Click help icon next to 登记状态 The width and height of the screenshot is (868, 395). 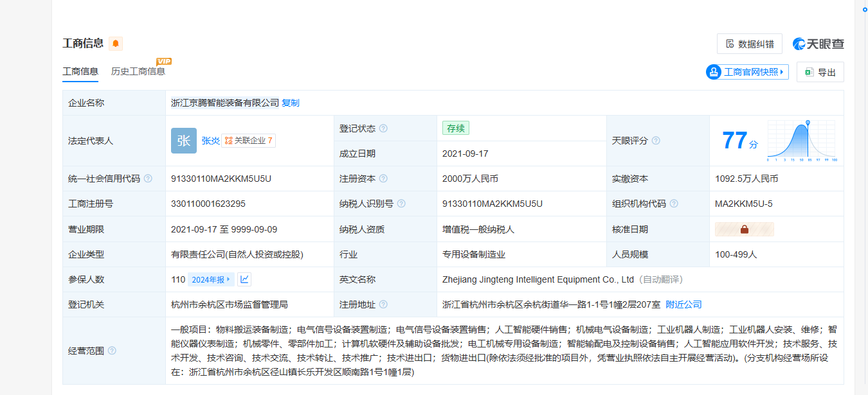[x=383, y=128]
